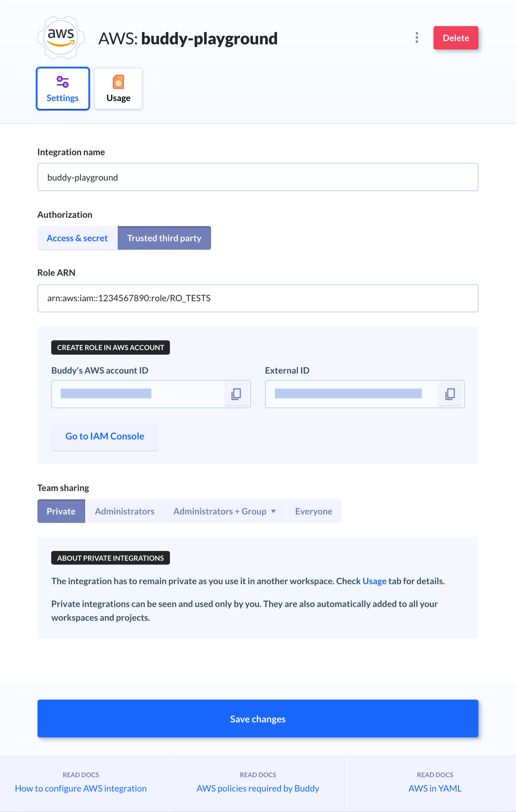
Task: Set team sharing to Private
Action: 61,511
